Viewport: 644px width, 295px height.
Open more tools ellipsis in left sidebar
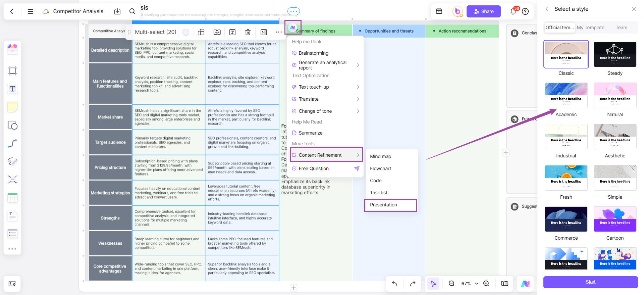tap(12, 249)
